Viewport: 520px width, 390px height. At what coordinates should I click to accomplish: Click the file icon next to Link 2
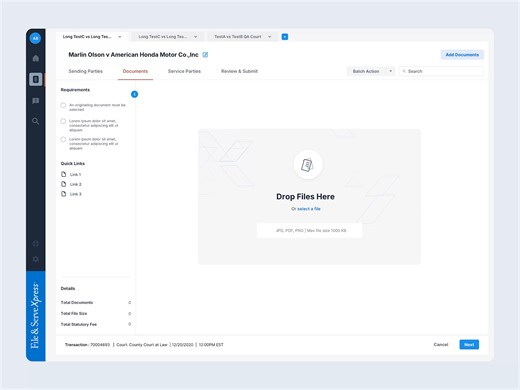click(64, 184)
